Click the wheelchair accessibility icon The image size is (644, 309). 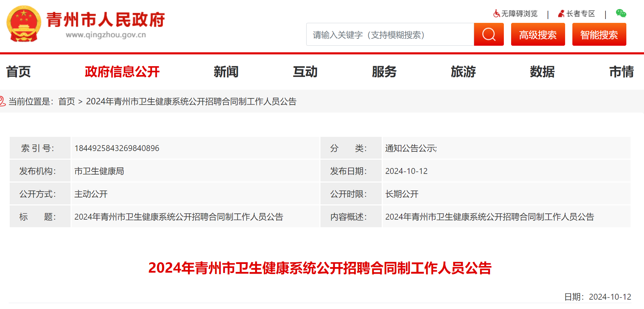tap(496, 14)
